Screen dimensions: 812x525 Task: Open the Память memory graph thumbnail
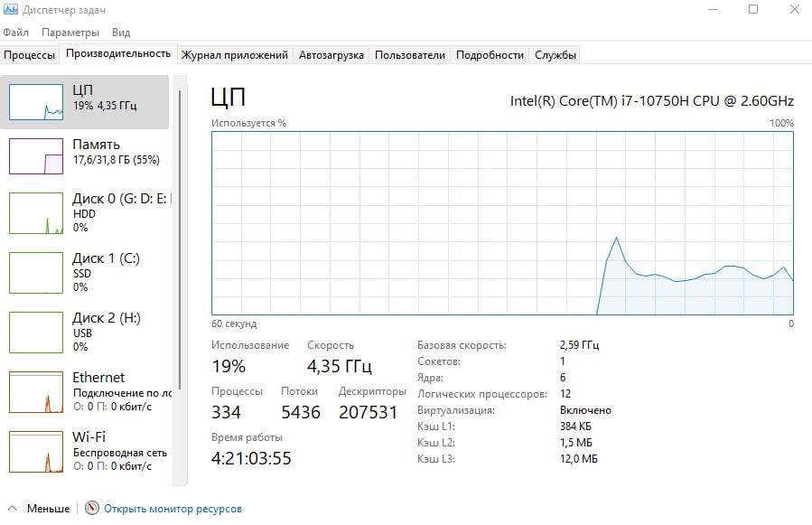[36, 155]
